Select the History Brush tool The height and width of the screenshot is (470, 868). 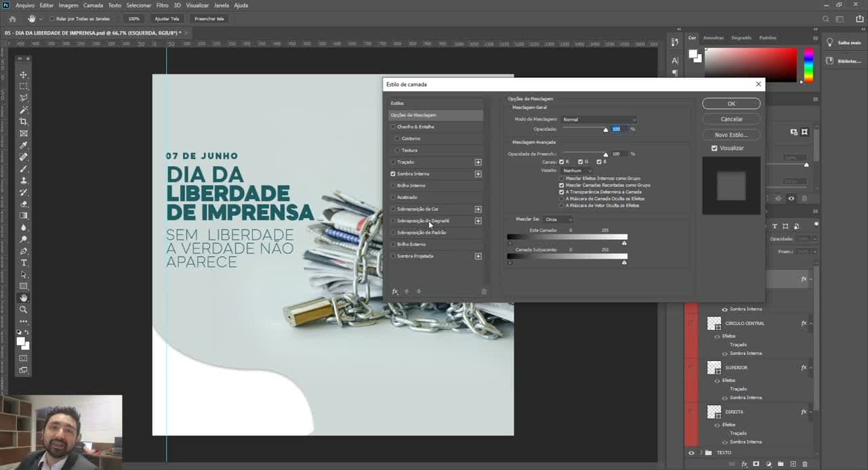(x=24, y=192)
